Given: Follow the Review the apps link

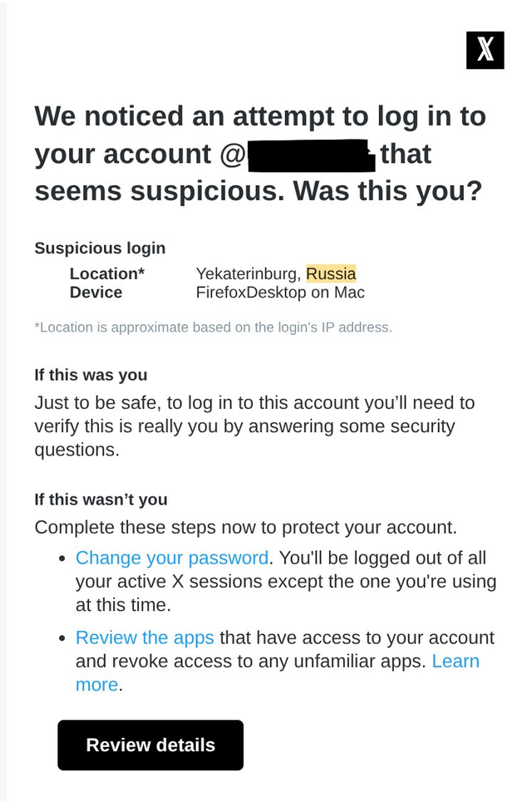Looking at the screenshot, I should [145, 637].
